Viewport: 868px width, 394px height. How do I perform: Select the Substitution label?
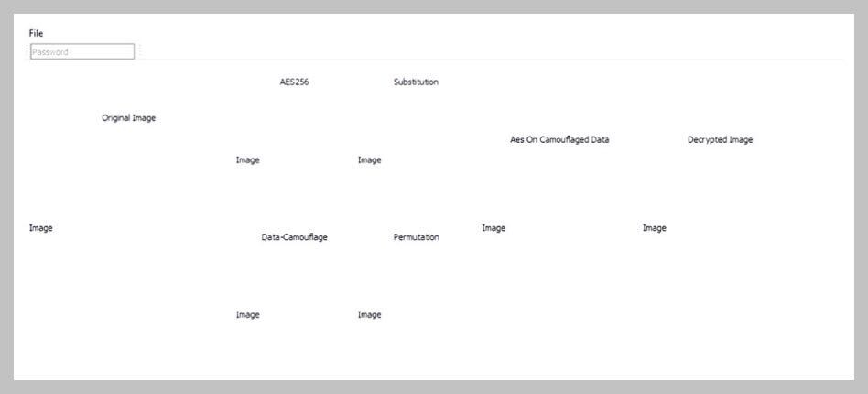click(416, 82)
